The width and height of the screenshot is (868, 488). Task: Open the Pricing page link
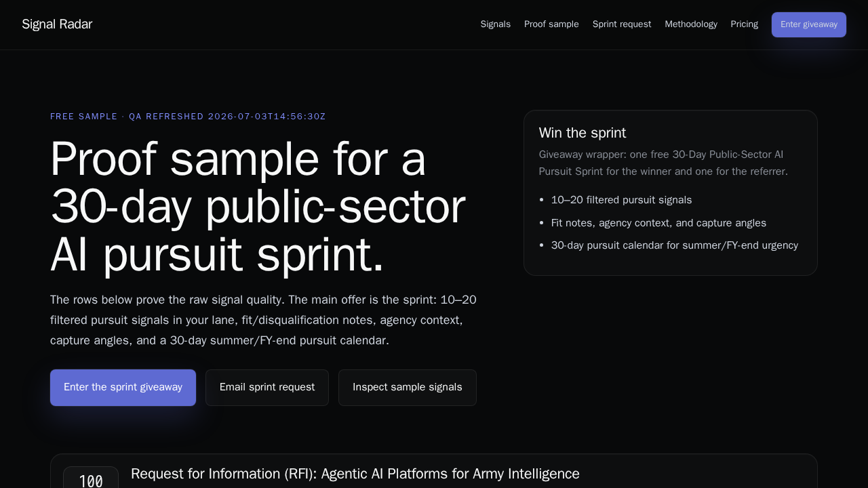click(x=744, y=24)
